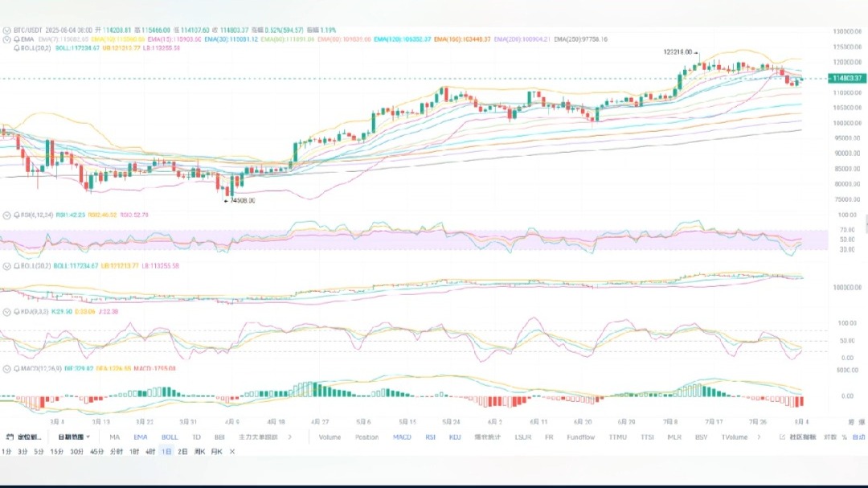Select the 15-minute (15分) timeframe
This screenshot has height=488, width=868.
point(56,452)
